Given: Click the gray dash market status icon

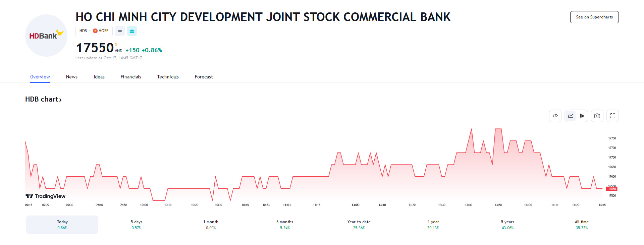Looking at the screenshot, I should (120, 31).
